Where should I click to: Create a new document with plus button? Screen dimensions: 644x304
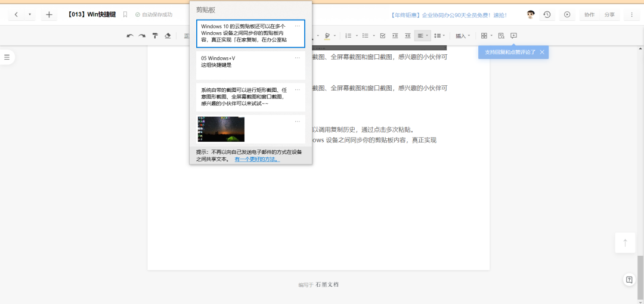point(49,15)
